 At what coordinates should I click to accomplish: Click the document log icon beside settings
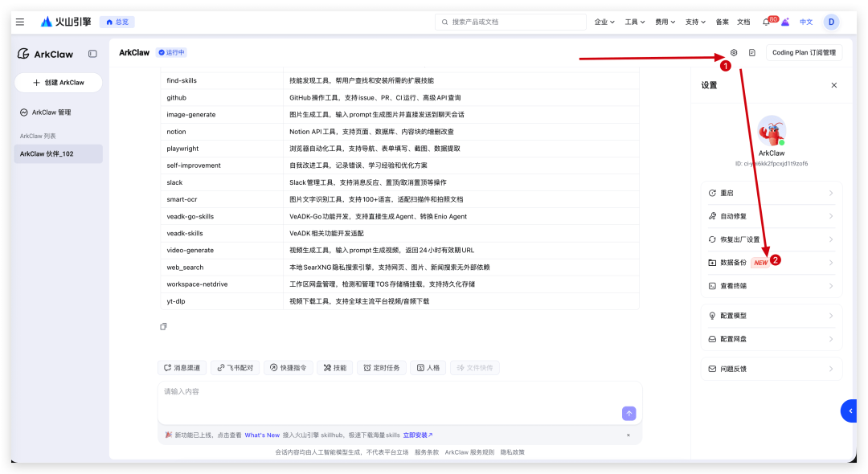[x=752, y=53]
